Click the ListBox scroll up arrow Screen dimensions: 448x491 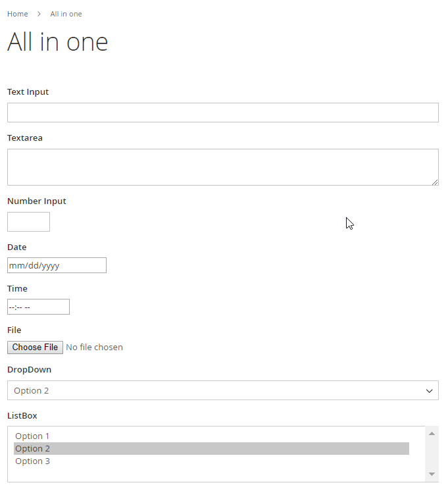[432, 434]
